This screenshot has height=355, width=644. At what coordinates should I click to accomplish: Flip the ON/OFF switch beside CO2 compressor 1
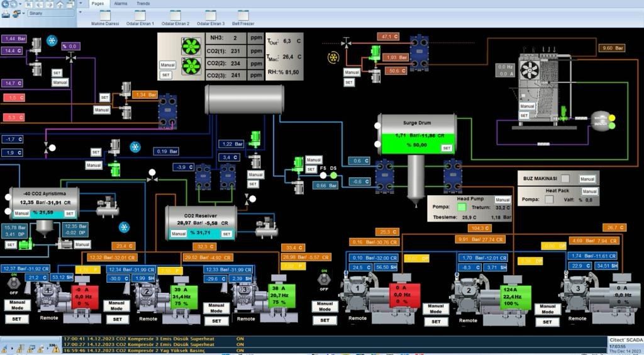click(x=14, y=283)
